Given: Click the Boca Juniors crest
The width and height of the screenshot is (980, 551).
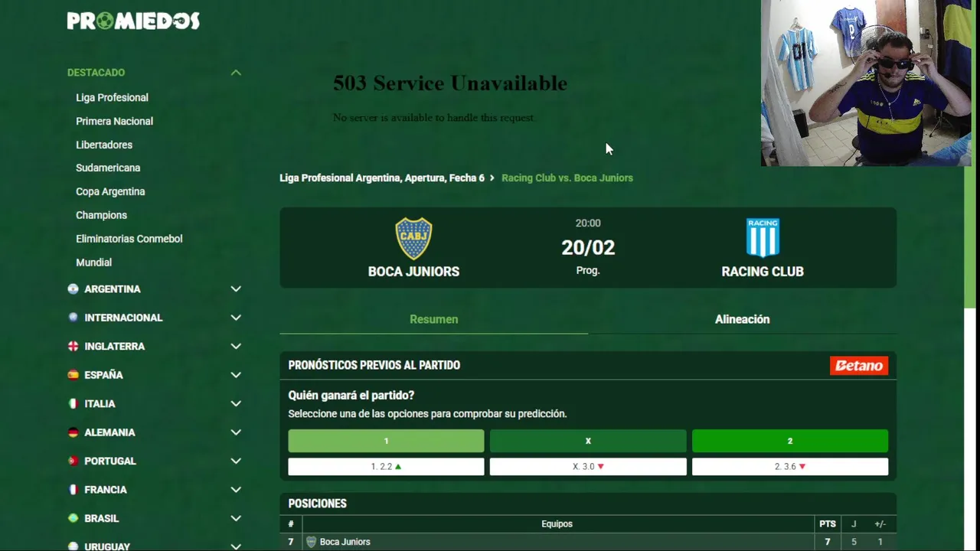Looking at the screenshot, I should point(413,239).
